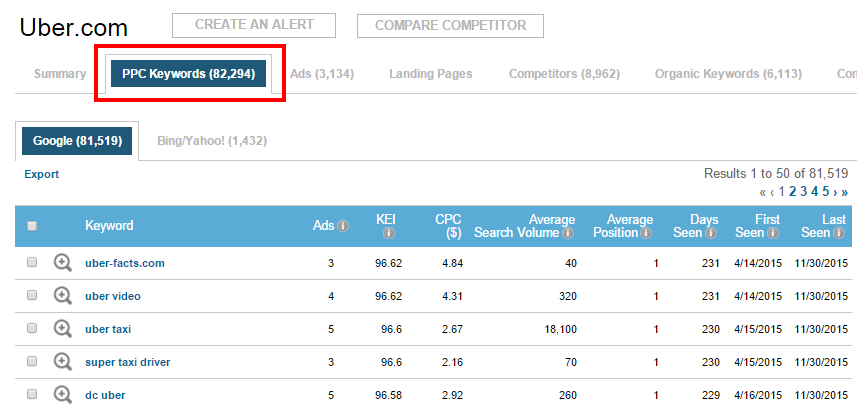Click the CPC value 4.84
Viewport: 857px width, 407px height.
453,263
